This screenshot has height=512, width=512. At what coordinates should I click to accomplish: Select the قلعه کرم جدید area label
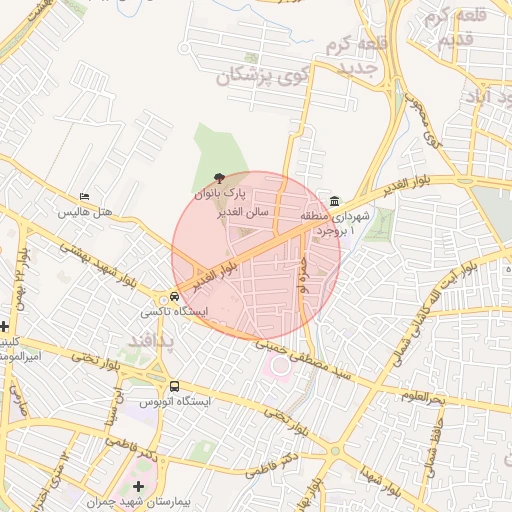tap(357, 55)
